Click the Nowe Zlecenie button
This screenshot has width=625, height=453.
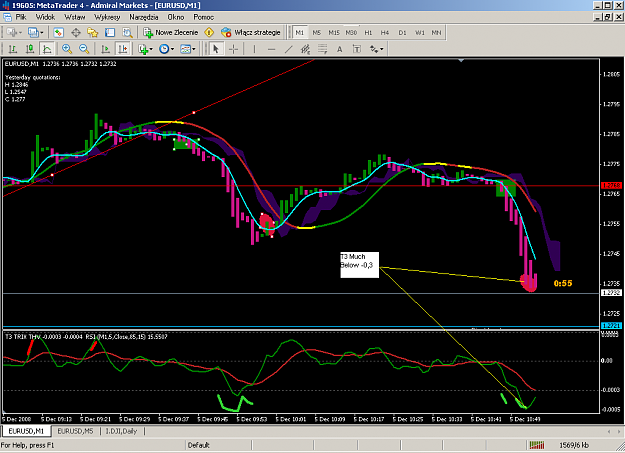171,33
